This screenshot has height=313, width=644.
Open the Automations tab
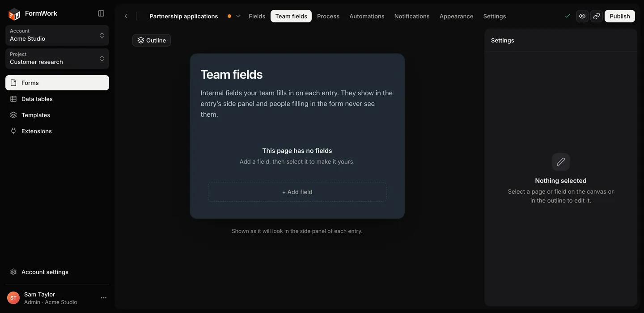pyautogui.click(x=367, y=16)
